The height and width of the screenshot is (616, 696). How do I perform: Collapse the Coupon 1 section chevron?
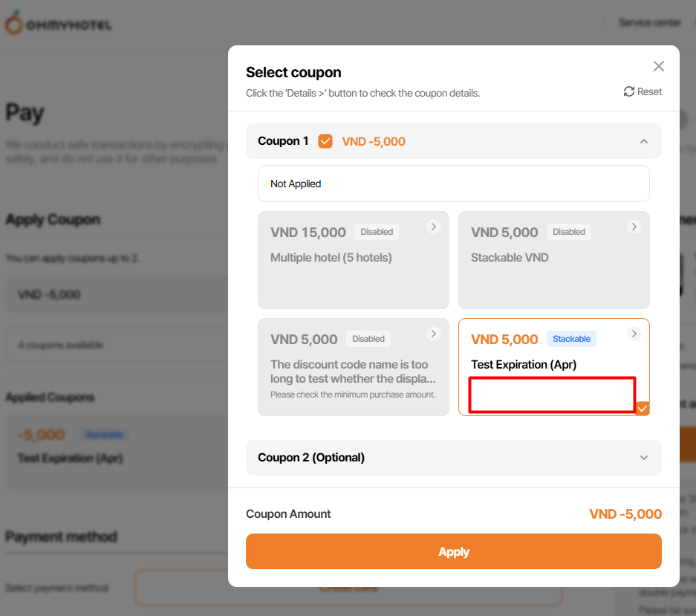[644, 141]
